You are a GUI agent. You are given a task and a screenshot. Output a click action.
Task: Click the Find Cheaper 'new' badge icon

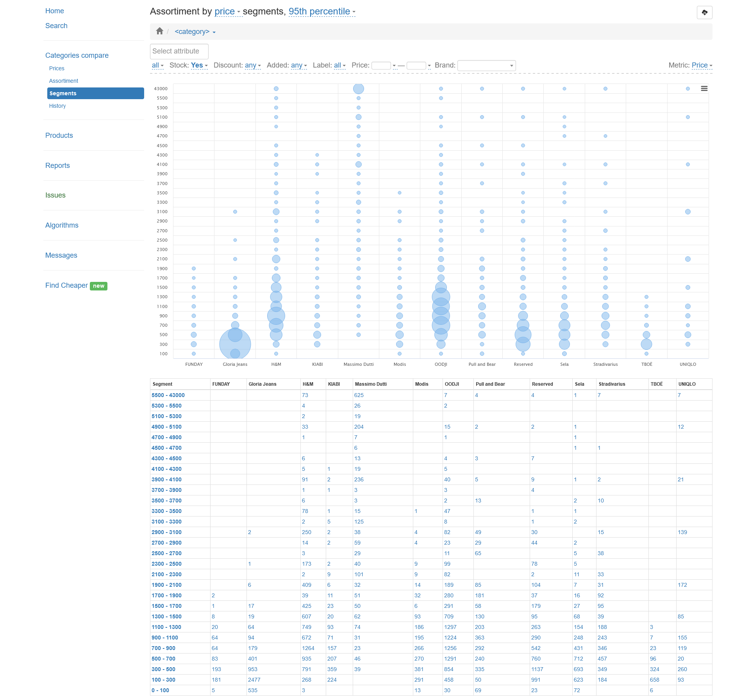pyautogui.click(x=98, y=285)
